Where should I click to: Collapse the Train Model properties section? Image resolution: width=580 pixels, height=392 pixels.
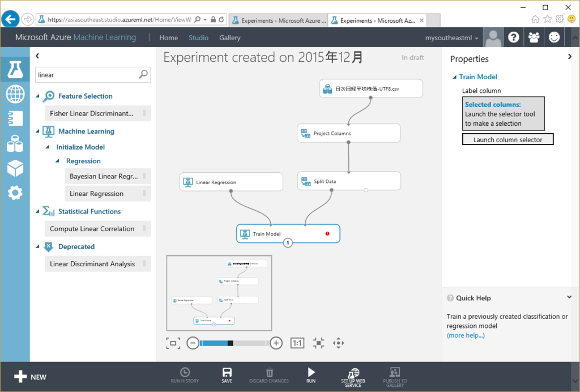coord(455,77)
